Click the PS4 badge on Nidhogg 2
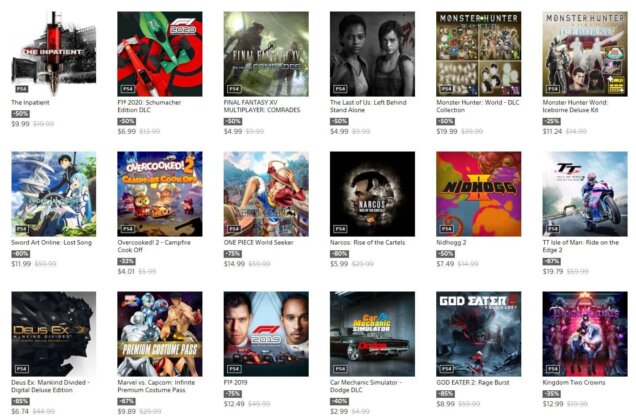 447,229
